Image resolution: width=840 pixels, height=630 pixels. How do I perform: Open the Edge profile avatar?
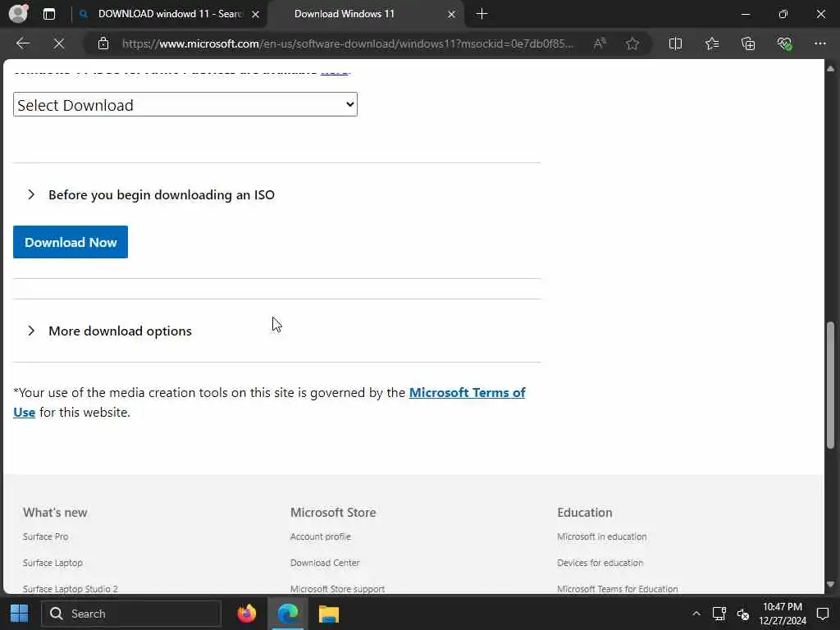[19, 13]
